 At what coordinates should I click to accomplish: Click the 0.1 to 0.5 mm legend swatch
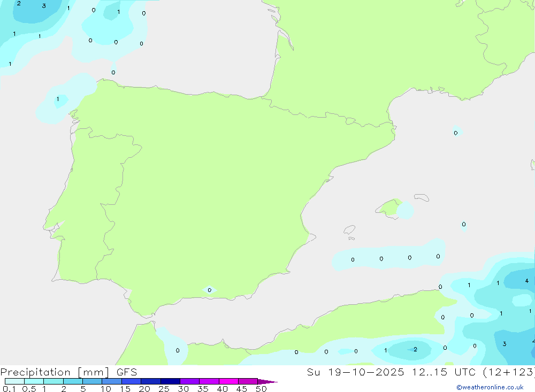point(14,381)
